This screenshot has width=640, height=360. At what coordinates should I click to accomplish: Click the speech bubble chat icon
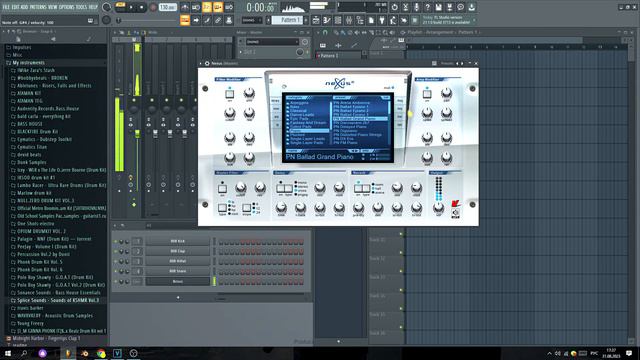[x=460, y=7]
